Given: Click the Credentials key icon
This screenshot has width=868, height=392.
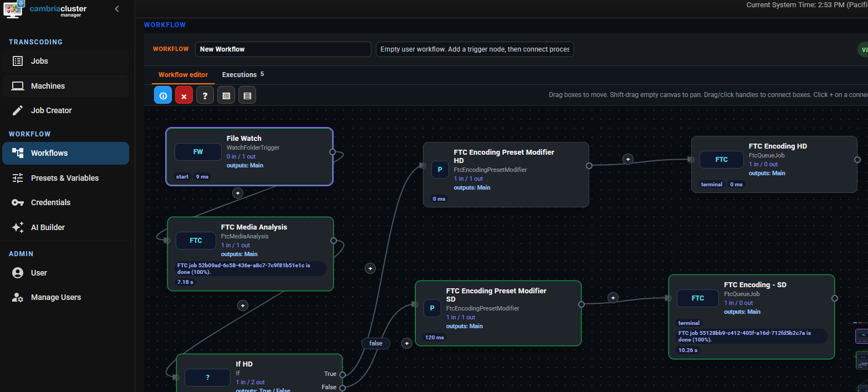Looking at the screenshot, I should pos(18,202).
